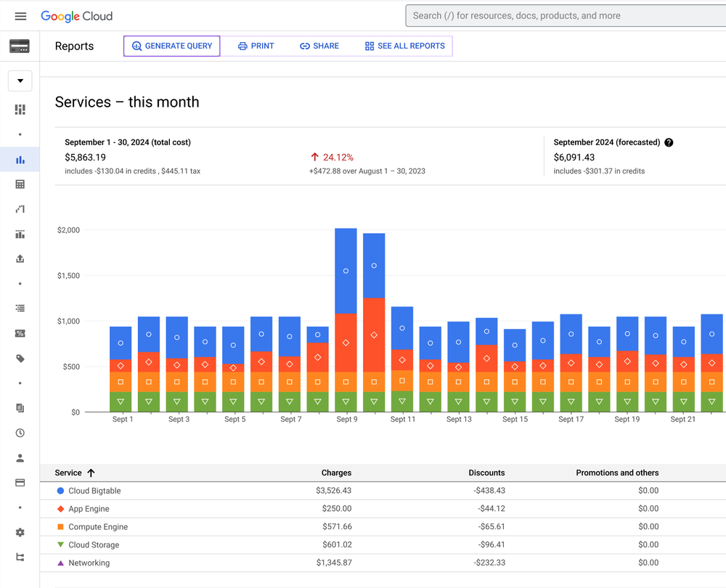Toggle sort arrow next to Service column

tap(91, 473)
